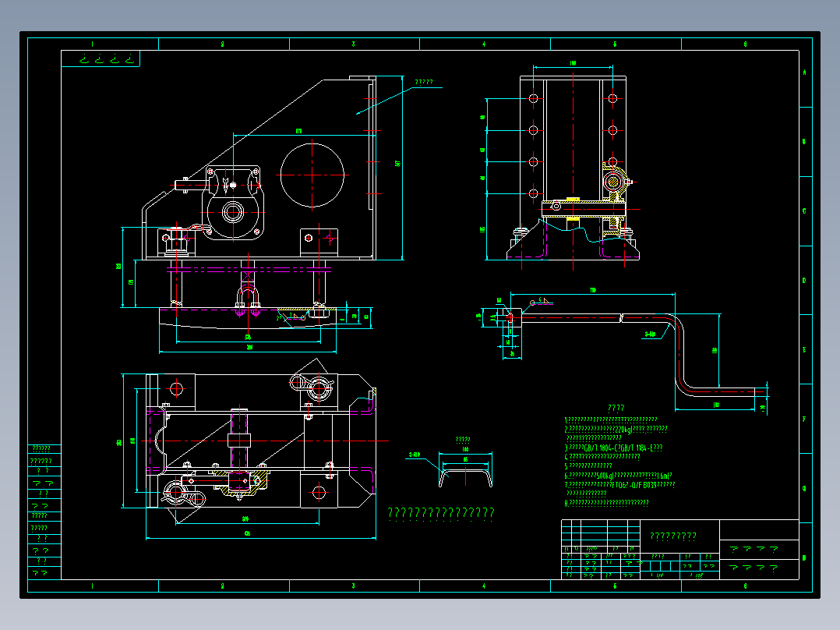Click zone letter "F" on the right border
This screenshot has width=840, height=630.
(804, 419)
